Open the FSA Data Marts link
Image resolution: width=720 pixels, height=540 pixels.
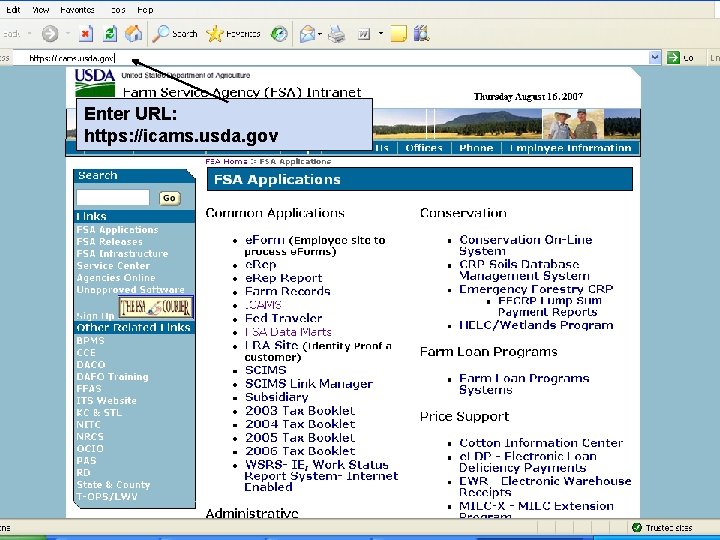click(288, 332)
